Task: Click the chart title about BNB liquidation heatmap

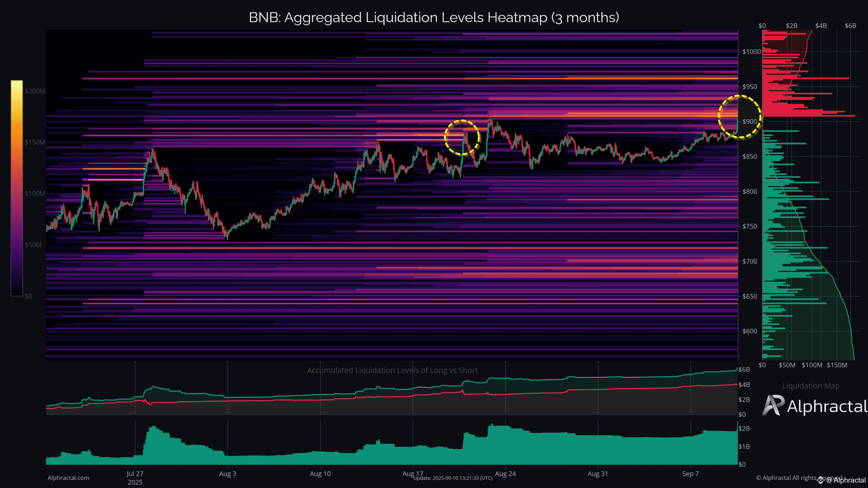Action: pyautogui.click(x=434, y=17)
